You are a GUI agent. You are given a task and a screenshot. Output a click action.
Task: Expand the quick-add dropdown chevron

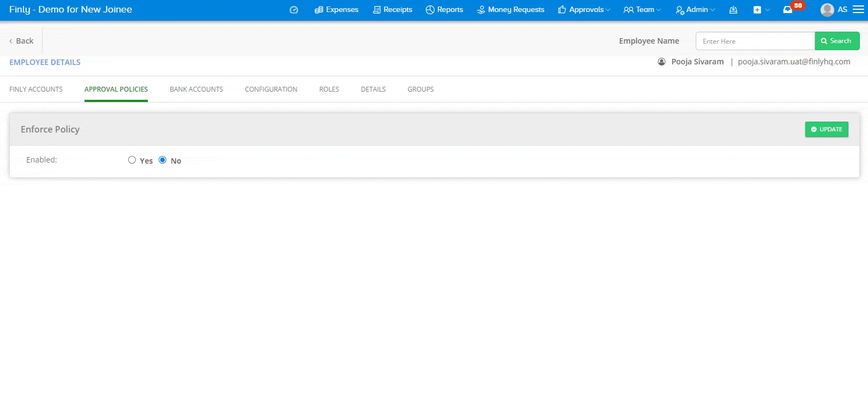click(x=768, y=10)
